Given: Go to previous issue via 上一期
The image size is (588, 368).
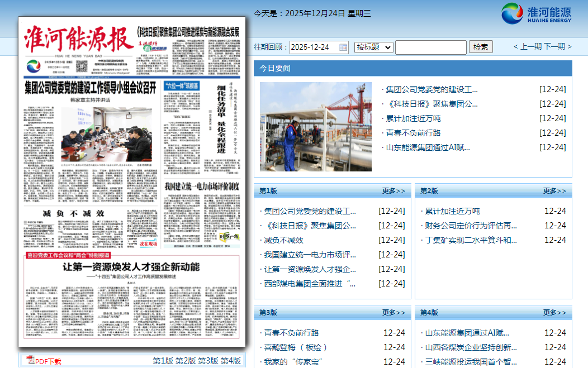Looking at the screenshot, I should [x=530, y=47].
